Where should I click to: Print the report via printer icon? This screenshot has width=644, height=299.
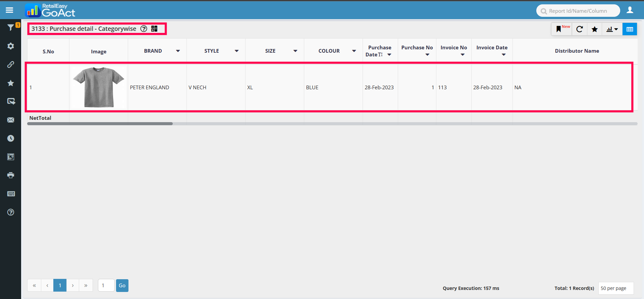tap(11, 175)
